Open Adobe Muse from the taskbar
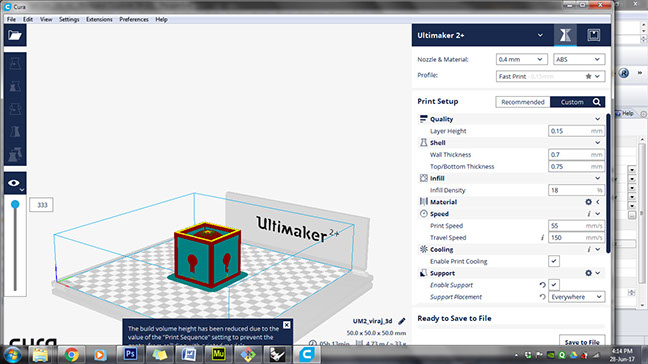This screenshot has height=364, width=648. pyautogui.click(x=218, y=354)
